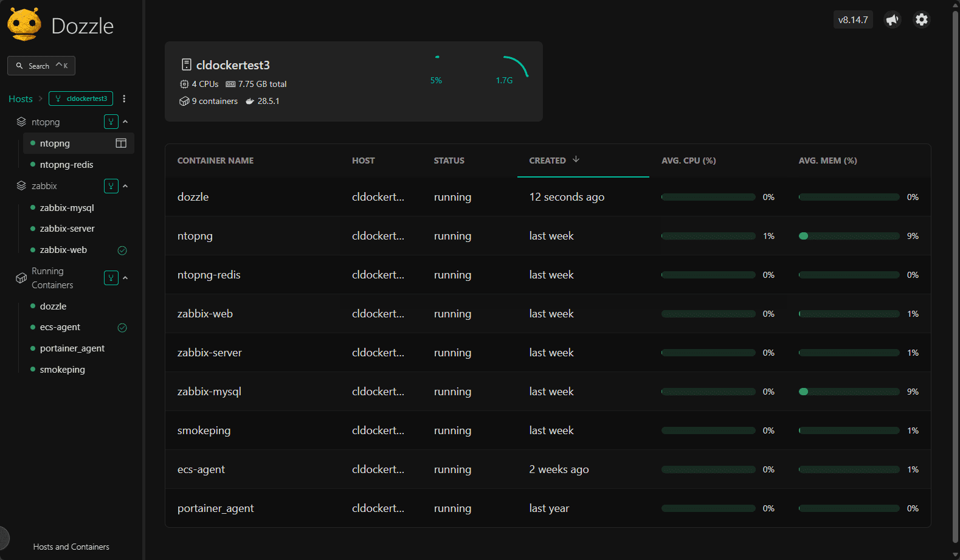This screenshot has width=960, height=560.
Task: Click the Hosts breadcrumb link
Action: point(21,99)
